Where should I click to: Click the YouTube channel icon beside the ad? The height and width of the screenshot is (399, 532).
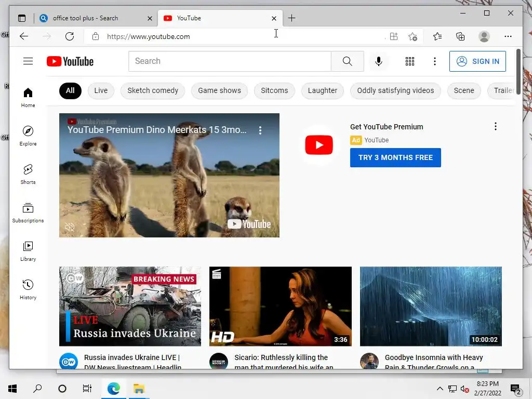(319, 145)
